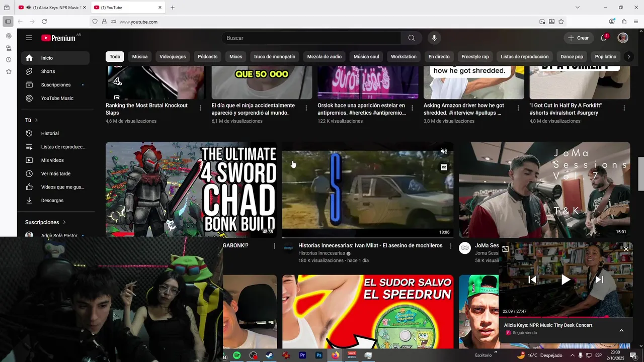Close the miniplayer
Image resolution: width=644 pixels, height=362 pixels.
tap(626, 249)
